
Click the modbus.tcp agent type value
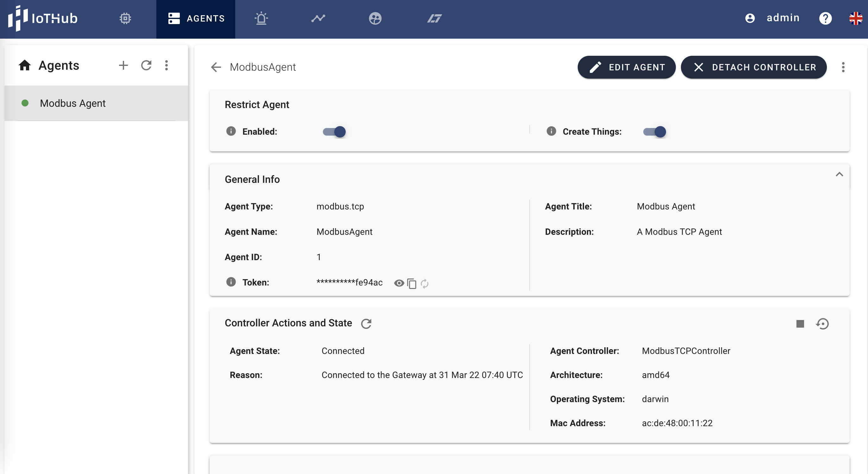(x=340, y=206)
